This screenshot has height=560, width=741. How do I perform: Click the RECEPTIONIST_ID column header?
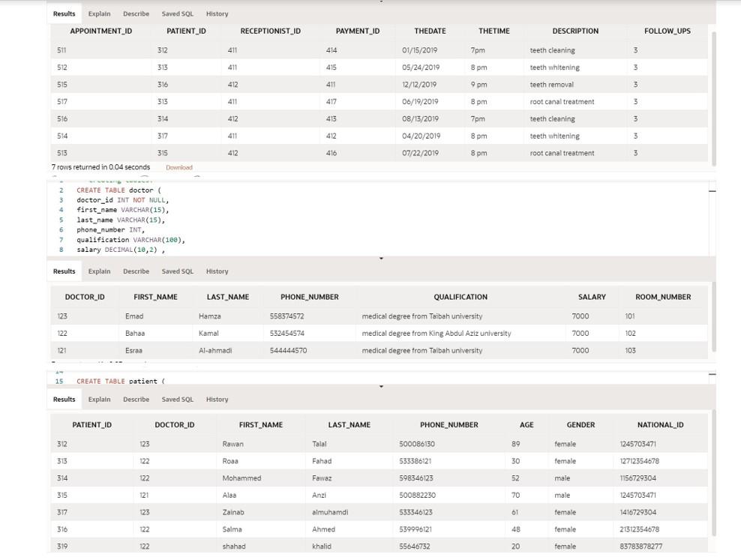point(270,31)
